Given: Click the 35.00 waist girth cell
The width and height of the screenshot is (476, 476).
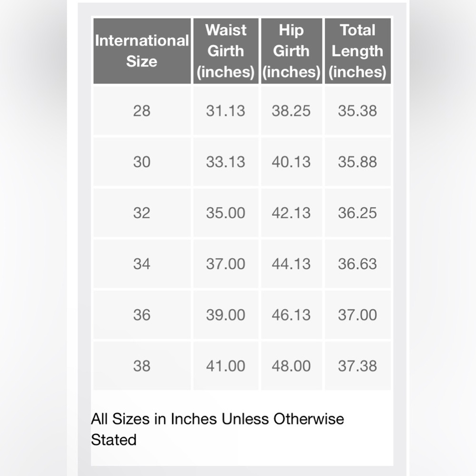Looking at the screenshot, I should 226,213.
